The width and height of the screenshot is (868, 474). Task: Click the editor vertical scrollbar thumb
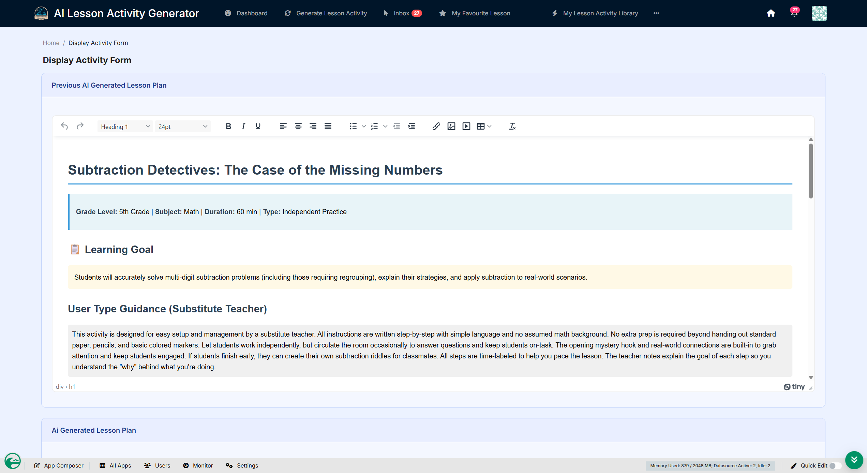click(811, 171)
